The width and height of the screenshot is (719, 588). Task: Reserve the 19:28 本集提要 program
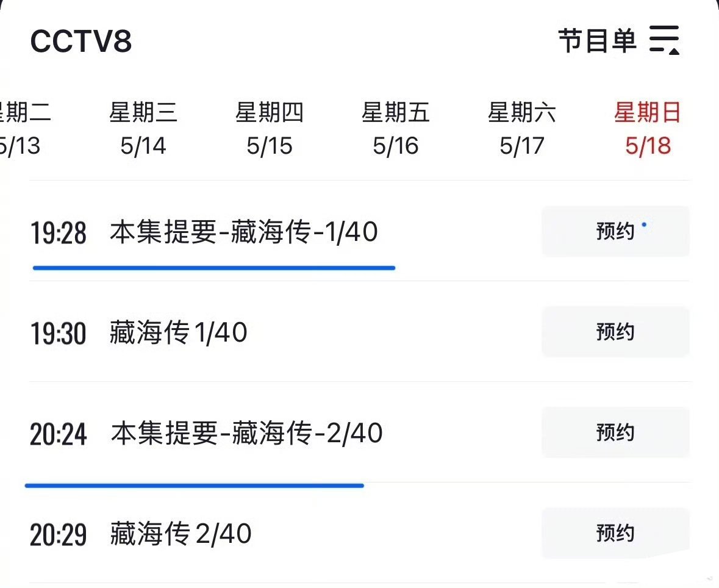pos(615,231)
